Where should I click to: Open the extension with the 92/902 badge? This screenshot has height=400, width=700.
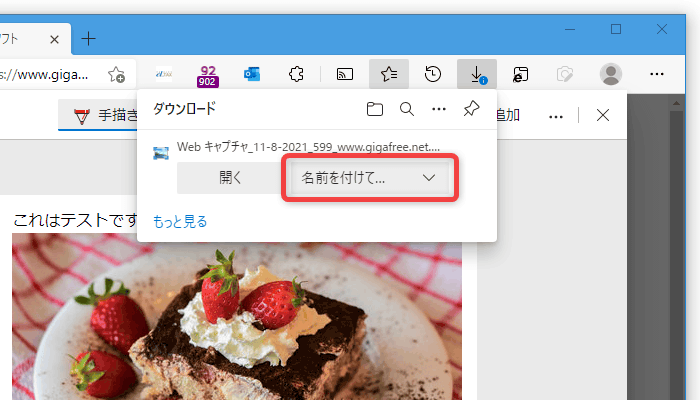[208, 75]
